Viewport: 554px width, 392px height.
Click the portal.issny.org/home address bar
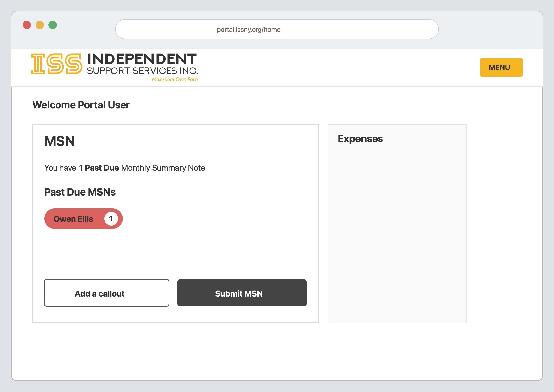(x=277, y=29)
